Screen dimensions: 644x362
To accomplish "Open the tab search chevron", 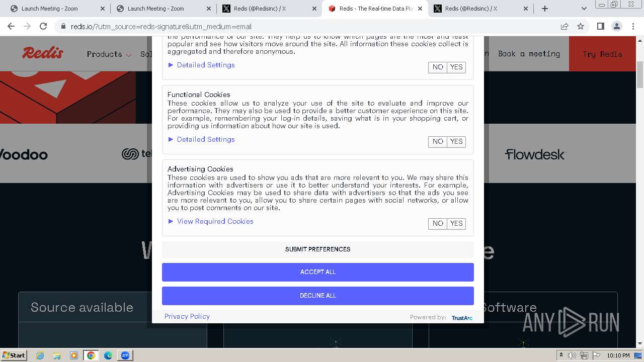I will tap(584, 9).
